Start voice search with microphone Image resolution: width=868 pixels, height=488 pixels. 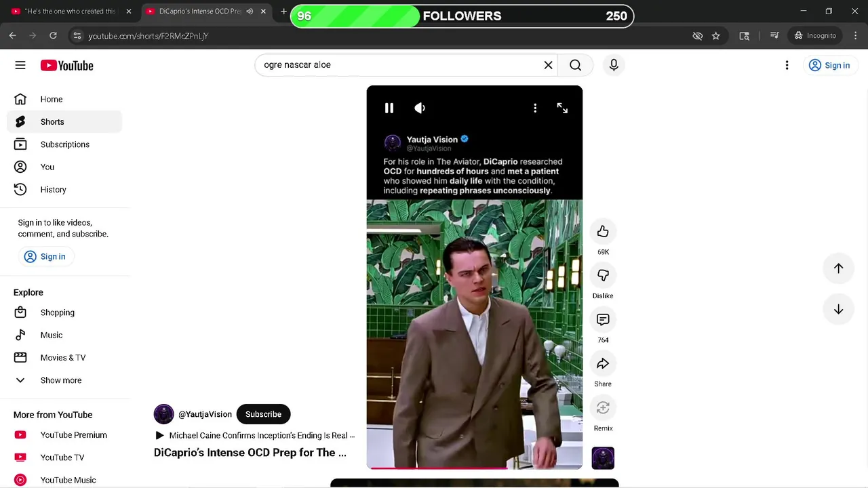(614, 65)
